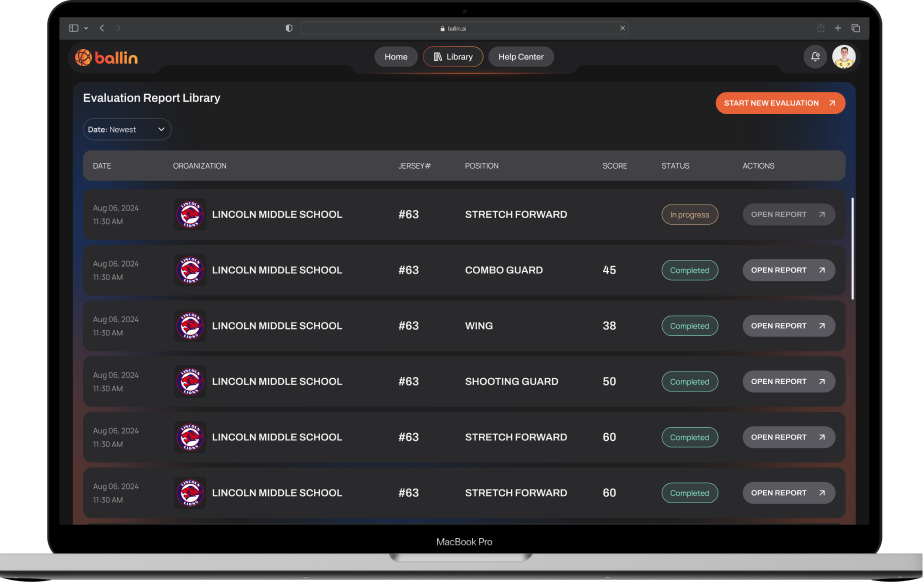This screenshot has height=582, width=923.
Task: Open report for the In progress row
Action: click(788, 214)
